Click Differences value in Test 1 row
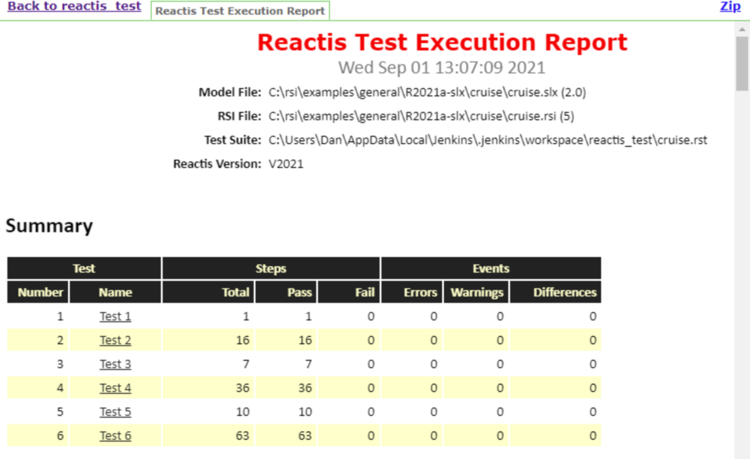The height and width of the screenshot is (459, 750). pyautogui.click(x=593, y=317)
